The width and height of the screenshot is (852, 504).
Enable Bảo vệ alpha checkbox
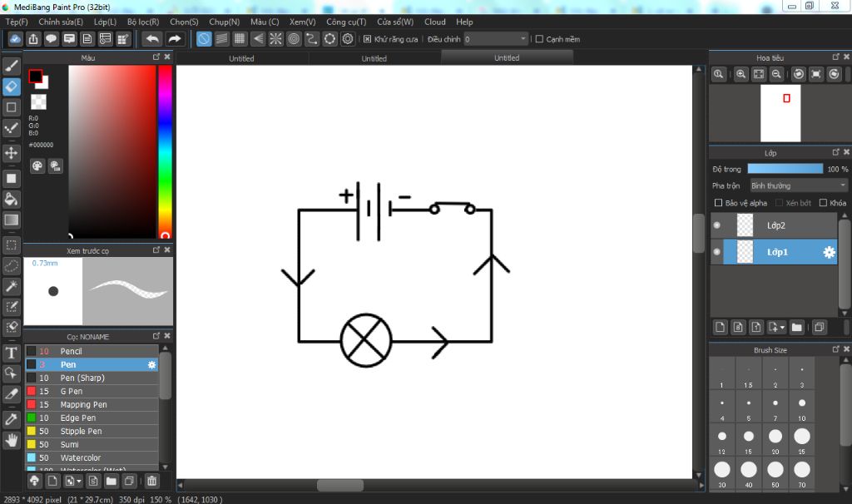point(718,203)
